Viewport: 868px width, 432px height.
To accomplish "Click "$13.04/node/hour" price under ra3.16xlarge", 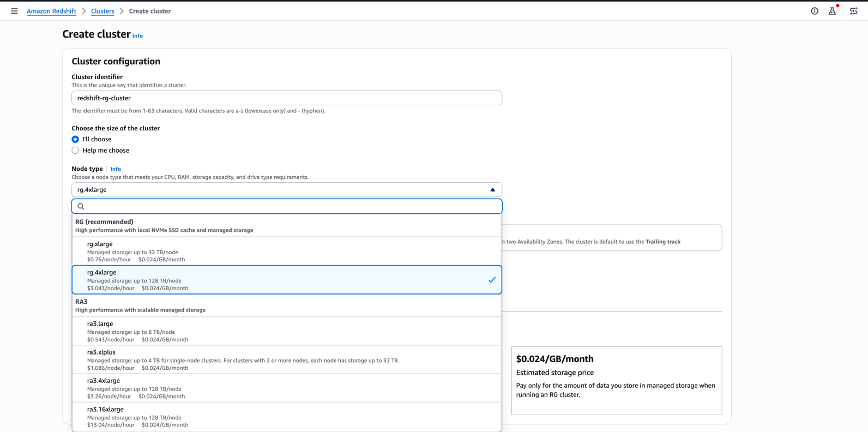I will [x=111, y=425].
